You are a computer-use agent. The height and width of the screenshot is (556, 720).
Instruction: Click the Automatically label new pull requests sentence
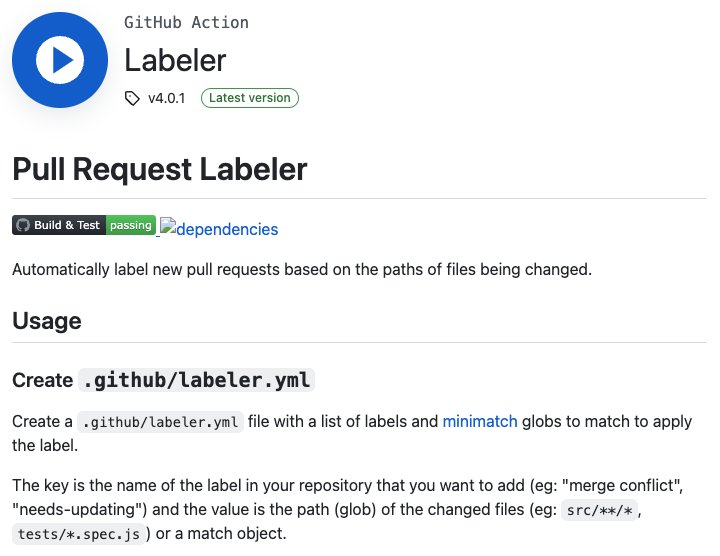[x=302, y=270]
